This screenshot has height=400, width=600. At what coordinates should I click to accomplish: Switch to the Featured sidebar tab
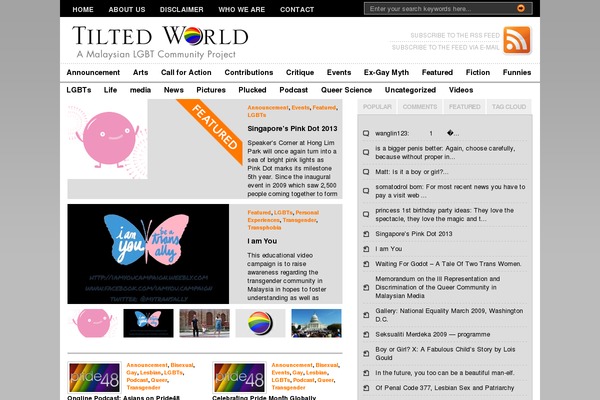(465, 107)
